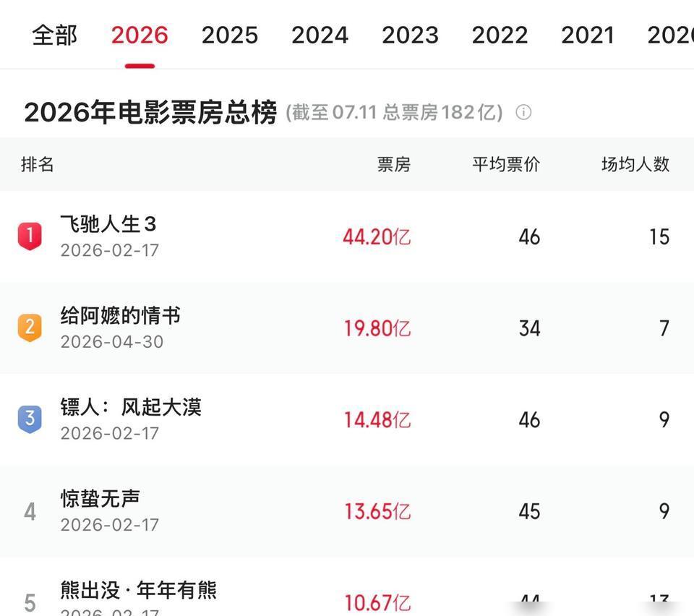Select the rank 1 red badge
The height and width of the screenshot is (616, 694).
click(30, 236)
